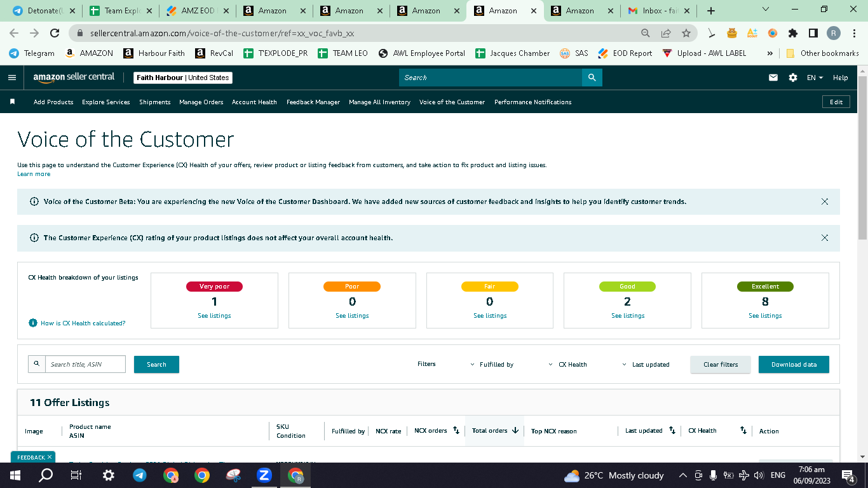Click the Edit favorites bar button
This screenshot has height=488, width=868.
click(x=836, y=102)
